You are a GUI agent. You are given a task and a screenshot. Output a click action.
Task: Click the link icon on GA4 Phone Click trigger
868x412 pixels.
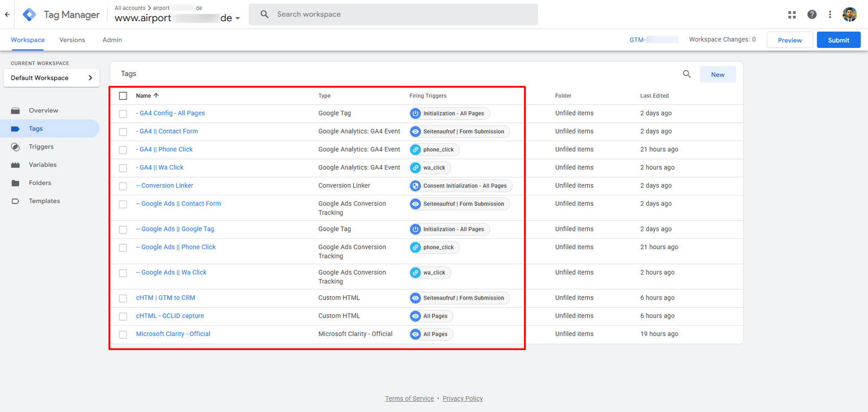(416, 150)
